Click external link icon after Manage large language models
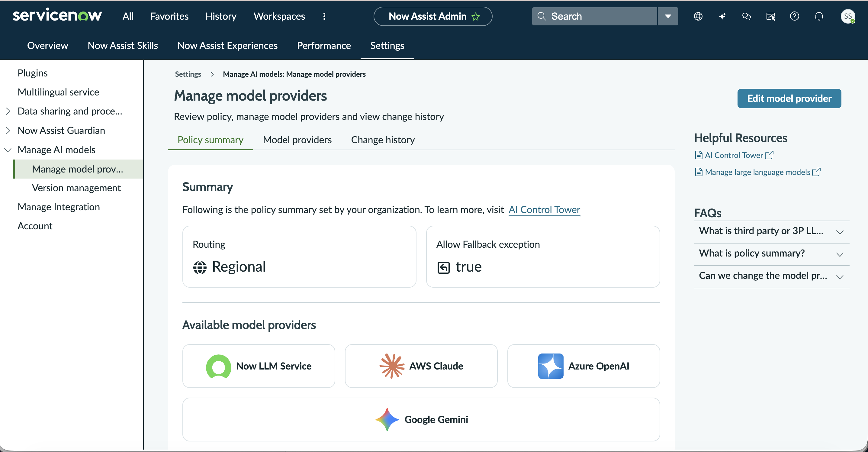This screenshot has width=868, height=452. tap(816, 172)
